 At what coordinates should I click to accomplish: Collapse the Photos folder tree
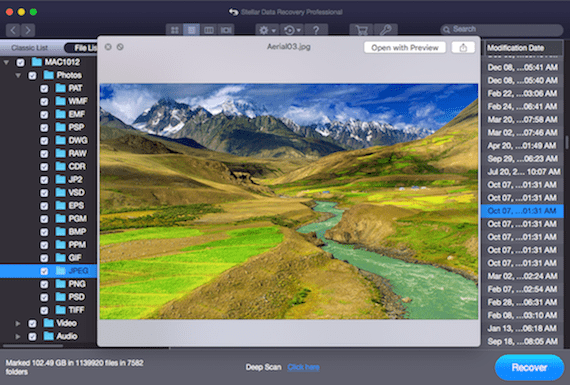tap(18, 76)
